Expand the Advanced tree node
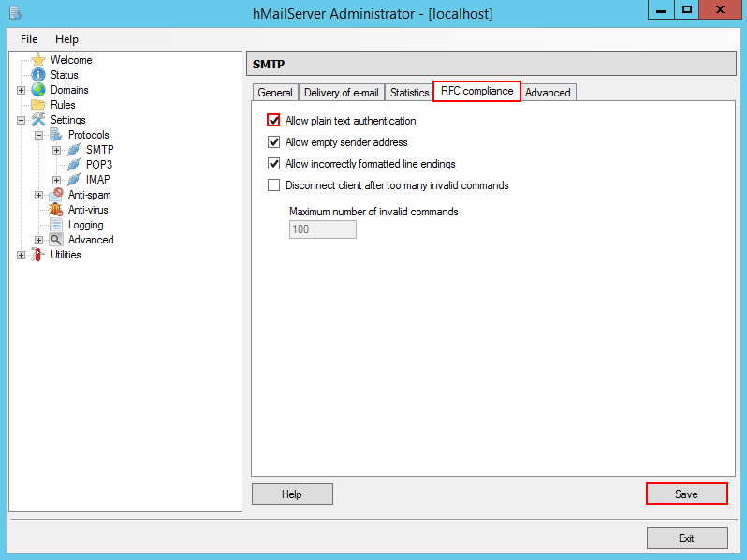This screenshot has height=560, width=747. point(38,241)
